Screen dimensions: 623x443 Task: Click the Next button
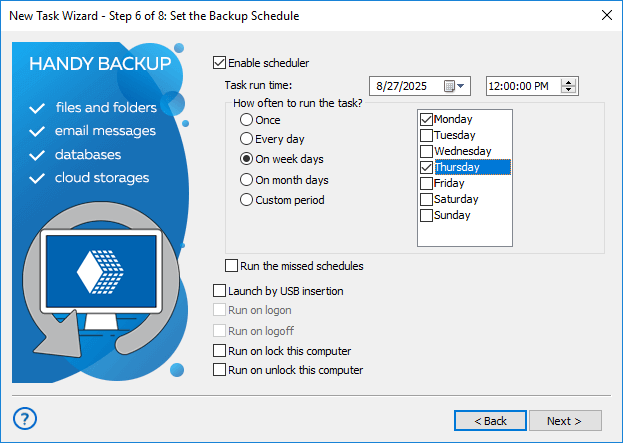pyautogui.click(x=565, y=421)
